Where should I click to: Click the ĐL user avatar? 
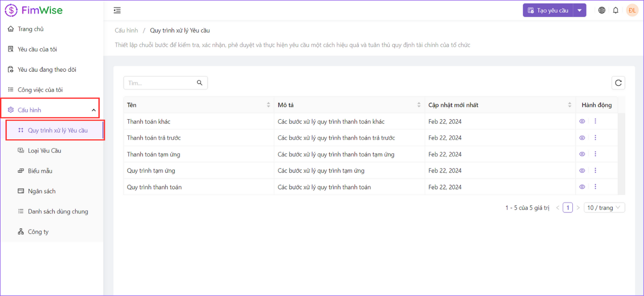[632, 11]
